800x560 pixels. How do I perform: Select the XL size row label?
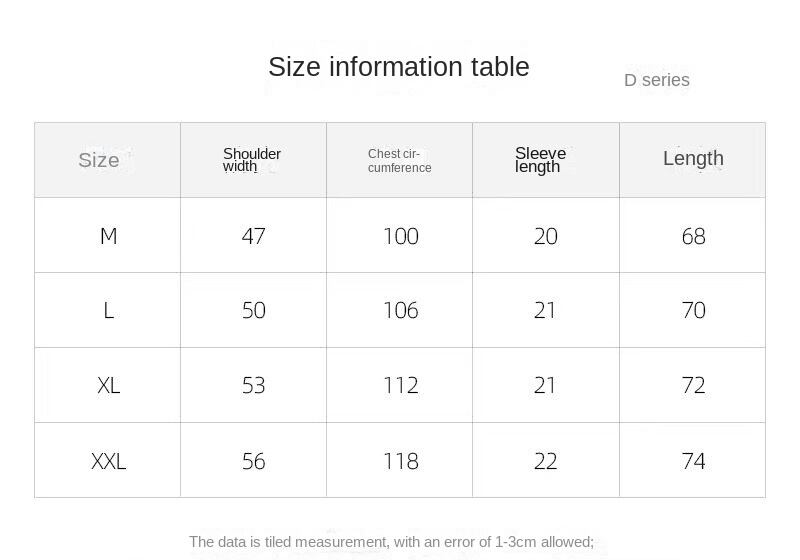pos(108,385)
